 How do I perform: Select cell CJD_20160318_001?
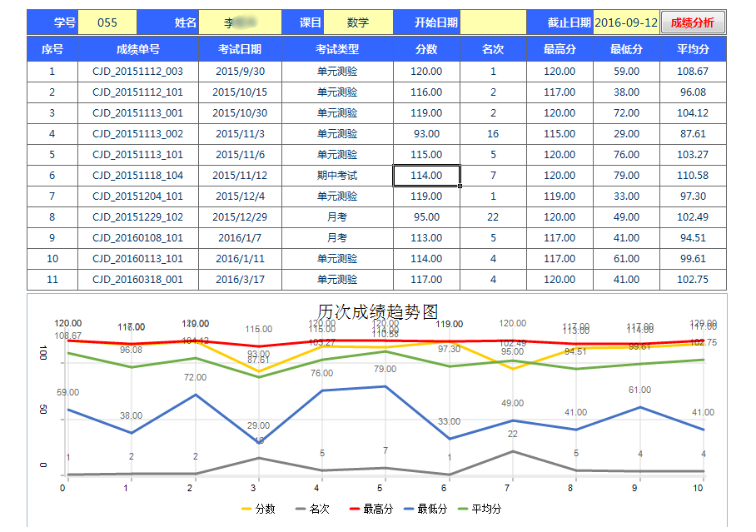click(x=138, y=279)
